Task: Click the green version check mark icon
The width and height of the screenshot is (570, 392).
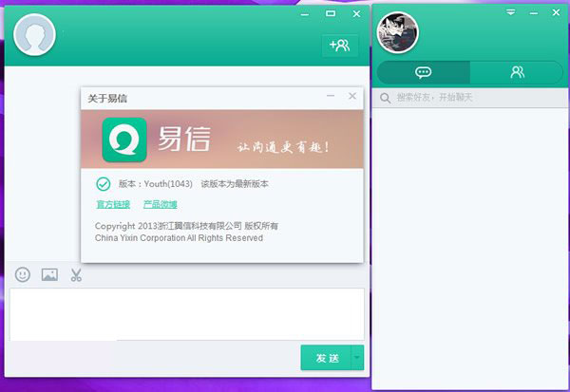Action: pyautogui.click(x=104, y=184)
